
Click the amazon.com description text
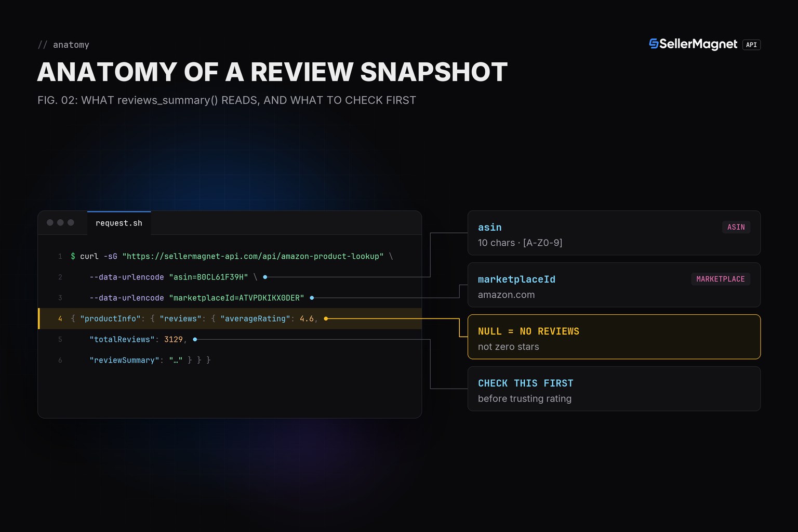[506, 295]
